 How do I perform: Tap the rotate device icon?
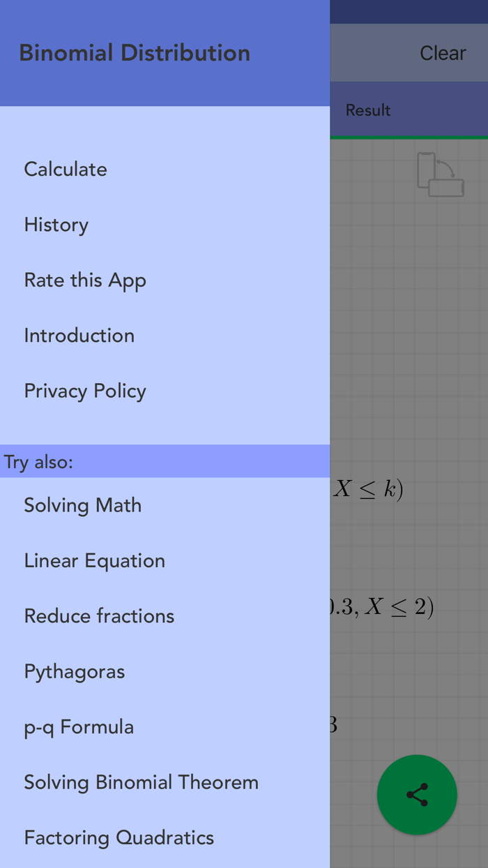pos(440,174)
